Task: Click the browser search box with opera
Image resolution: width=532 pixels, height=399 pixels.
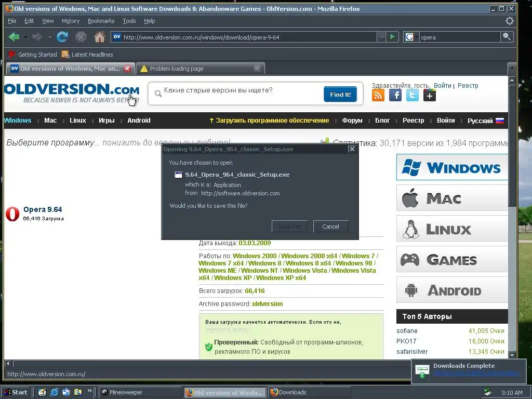Action: [x=460, y=37]
